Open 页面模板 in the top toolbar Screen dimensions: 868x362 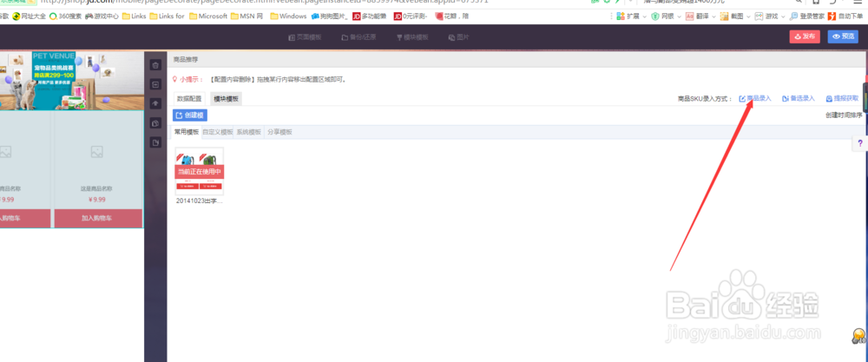[305, 37]
